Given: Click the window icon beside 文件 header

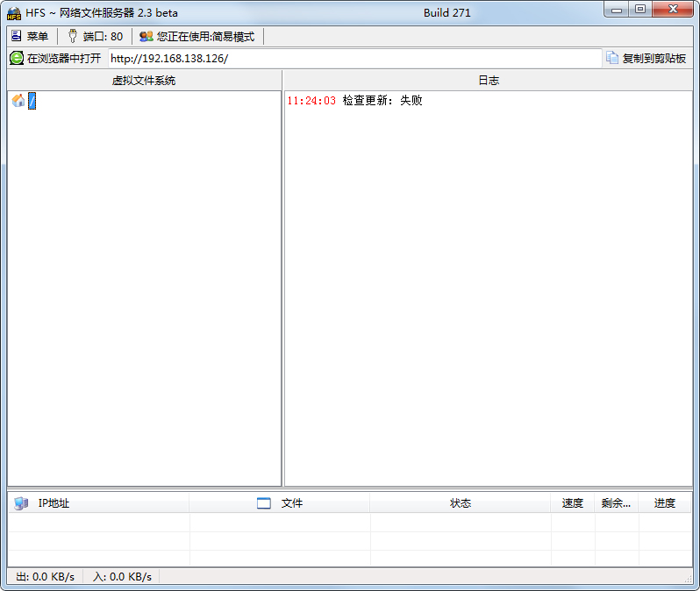Looking at the screenshot, I should coord(264,503).
